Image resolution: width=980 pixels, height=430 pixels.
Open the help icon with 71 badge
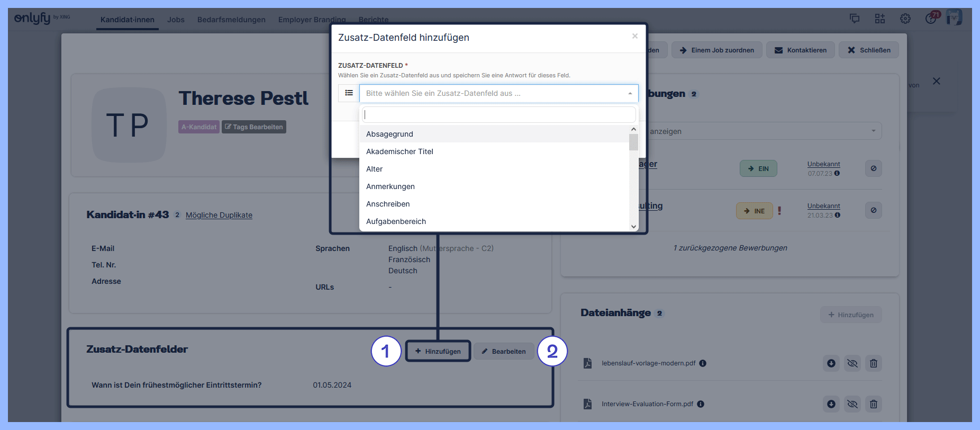tap(931, 19)
